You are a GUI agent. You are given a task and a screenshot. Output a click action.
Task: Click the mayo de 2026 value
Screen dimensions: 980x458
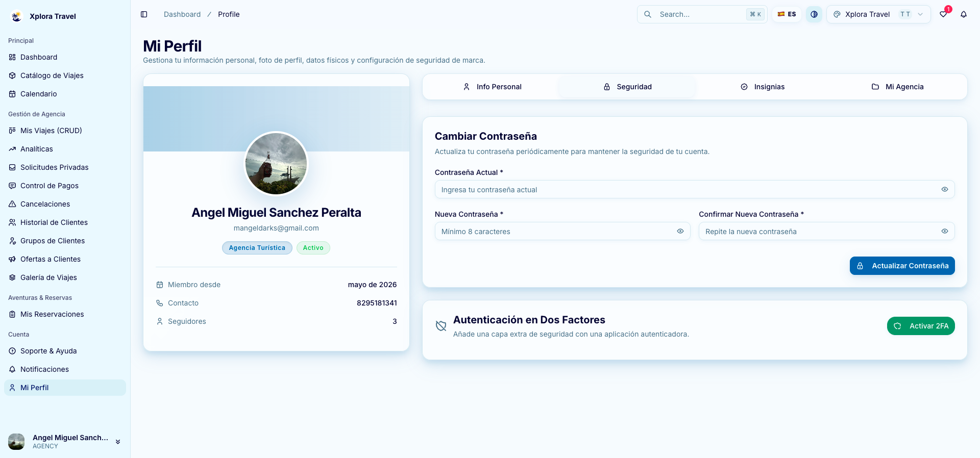coord(373,285)
